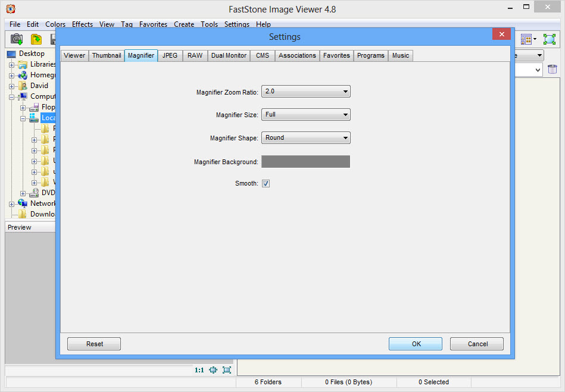
Task: Collapse the Computer tree node
Action: tap(11, 97)
